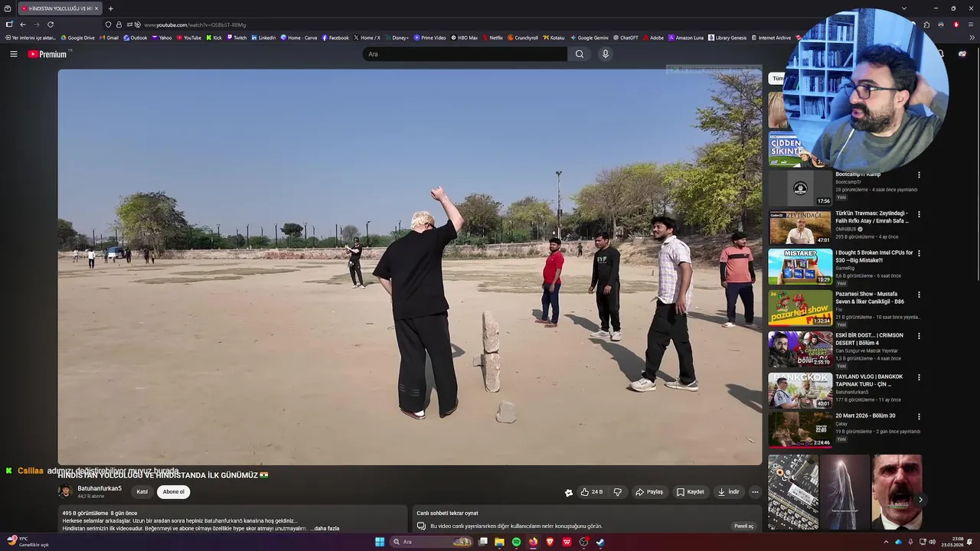Open options menu for ESKİ BİR DOST video
The image size is (980, 551).
coord(919,336)
